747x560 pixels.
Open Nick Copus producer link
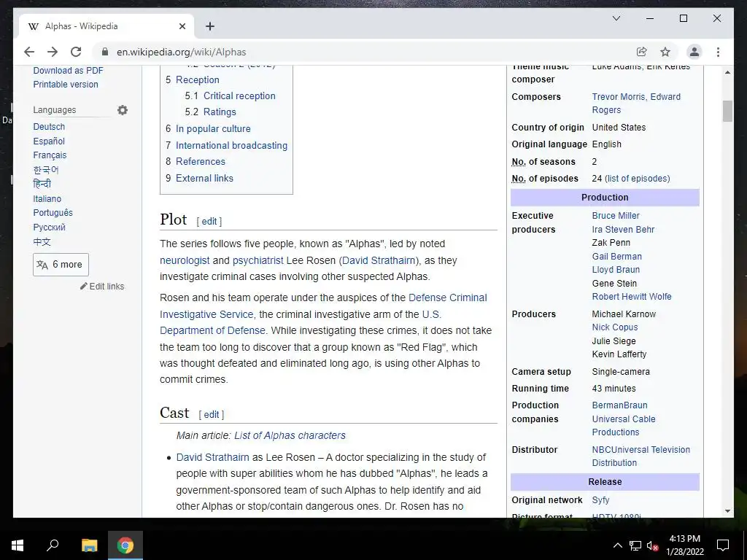[x=614, y=327]
